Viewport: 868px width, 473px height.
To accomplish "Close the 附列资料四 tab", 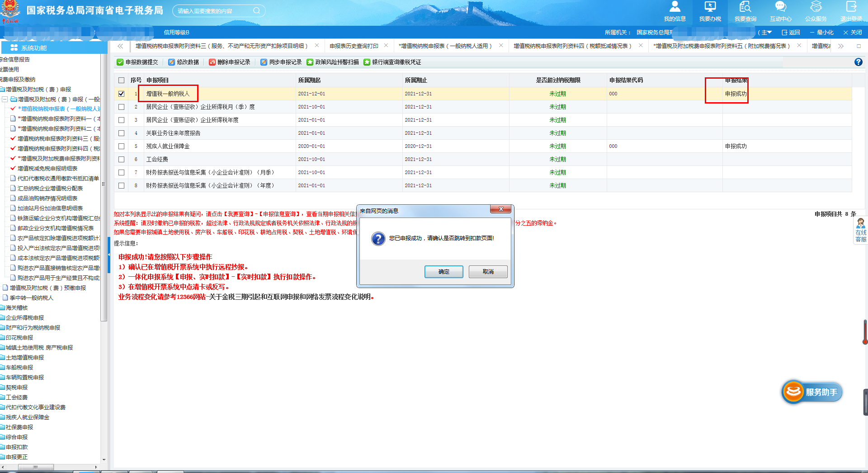I will pos(641,46).
